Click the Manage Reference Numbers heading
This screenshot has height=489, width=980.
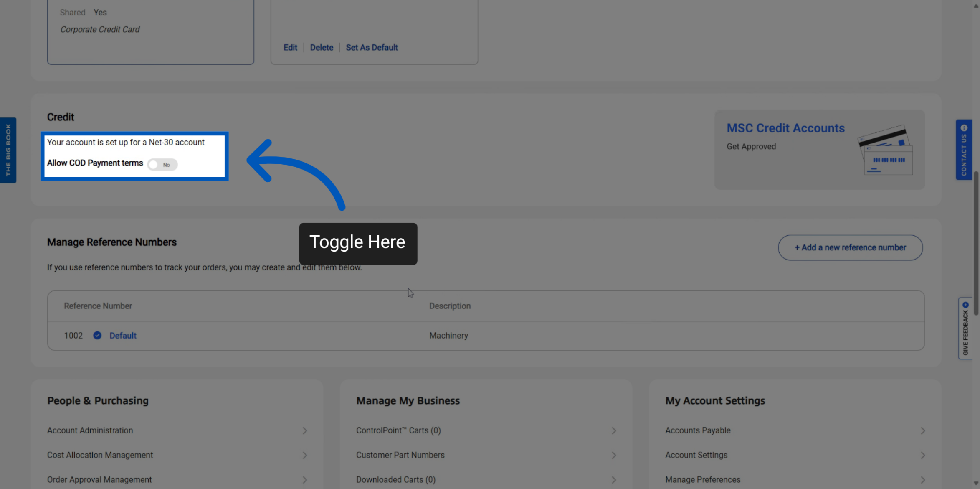tap(111, 242)
